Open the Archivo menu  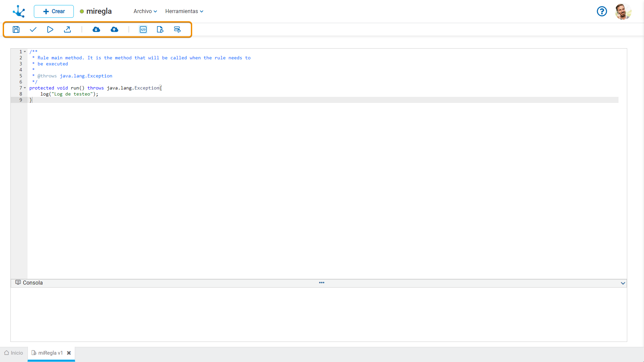pyautogui.click(x=145, y=11)
